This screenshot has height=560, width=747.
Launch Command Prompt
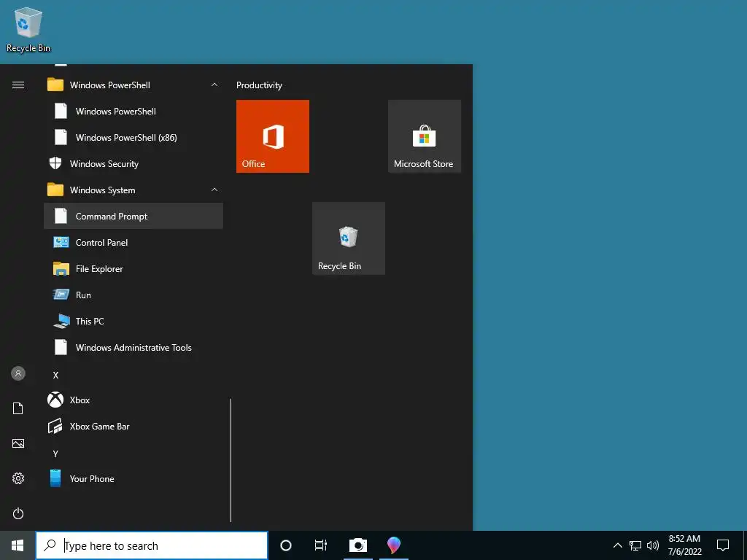tap(133, 216)
